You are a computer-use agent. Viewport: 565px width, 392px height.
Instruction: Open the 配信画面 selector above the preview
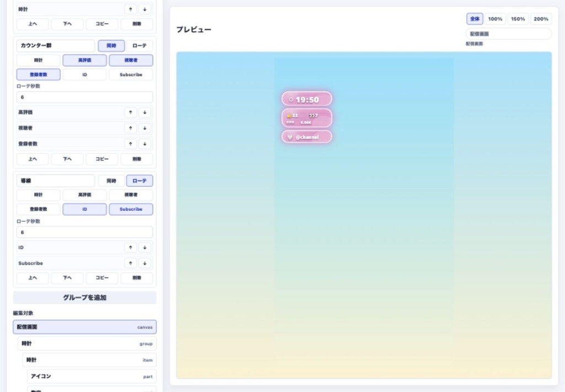pyautogui.click(x=508, y=34)
